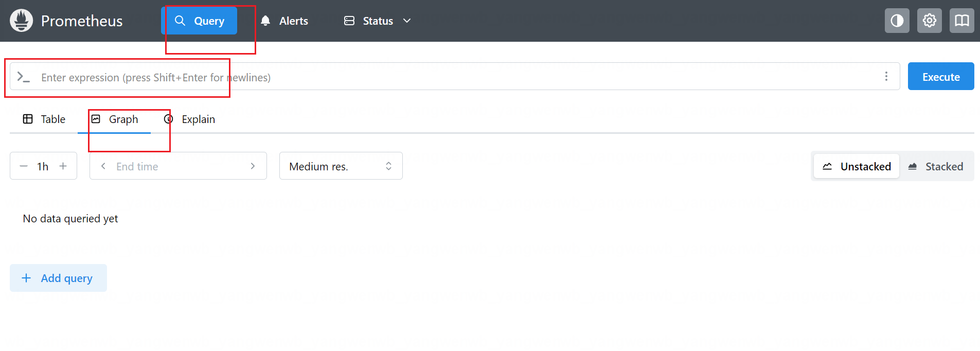Decrease range with the minus icon
The width and height of the screenshot is (980, 351).
pos(24,166)
